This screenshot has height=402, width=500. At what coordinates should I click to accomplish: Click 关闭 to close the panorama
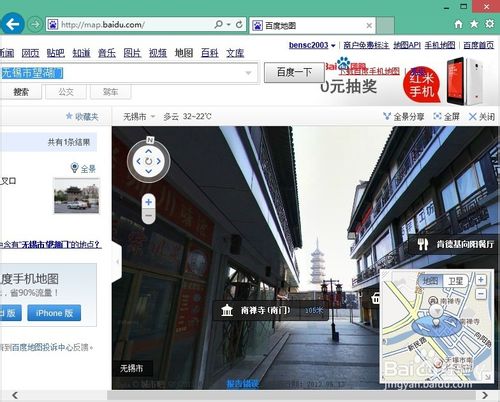point(481,116)
